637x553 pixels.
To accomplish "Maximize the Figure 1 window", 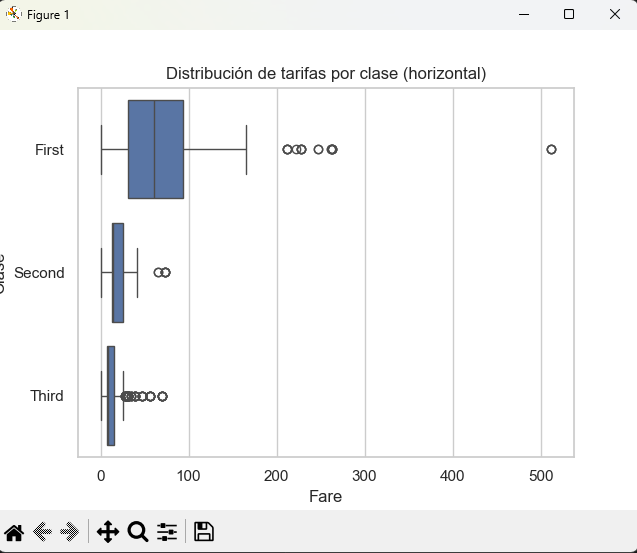I will 568,14.
